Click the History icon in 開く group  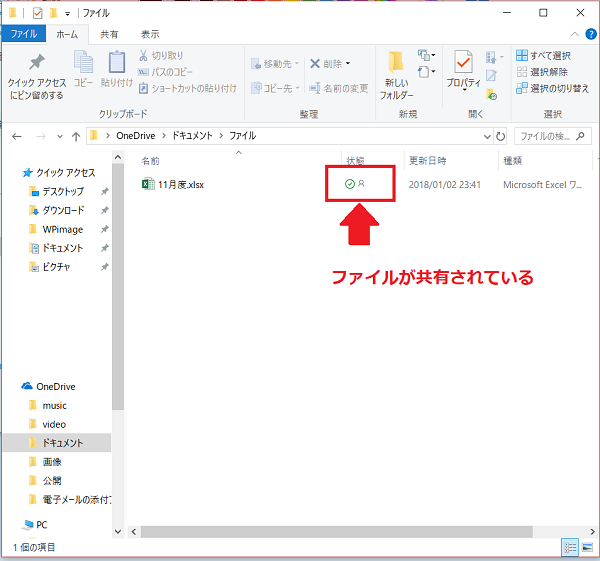[491, 94]
